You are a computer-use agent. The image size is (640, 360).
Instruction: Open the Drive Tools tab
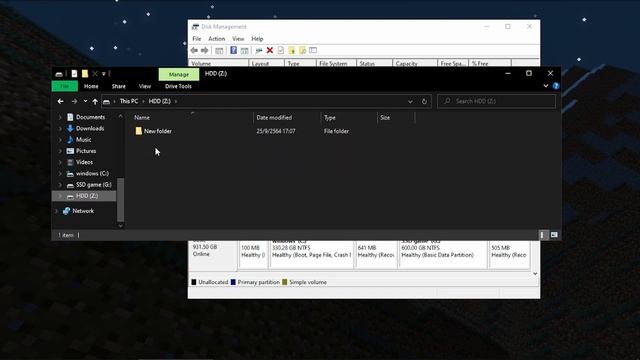[178, 86]
